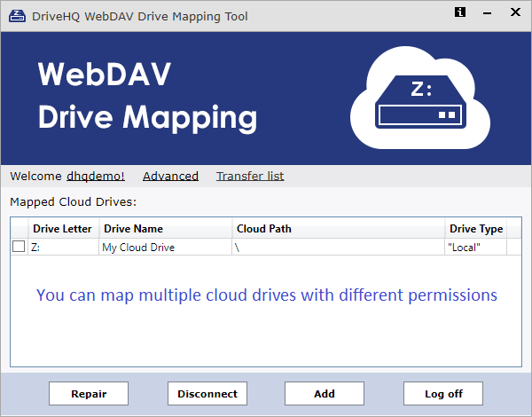Open the dhqdemo! account link
This screenshot has height=417, width=532.
[x=96, y=176]
